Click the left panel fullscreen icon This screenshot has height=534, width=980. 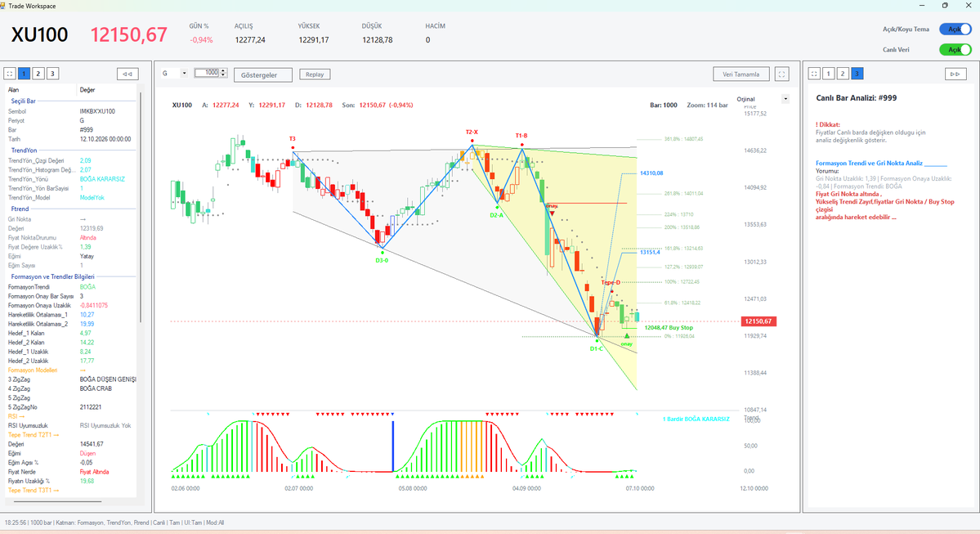point(10,74)
